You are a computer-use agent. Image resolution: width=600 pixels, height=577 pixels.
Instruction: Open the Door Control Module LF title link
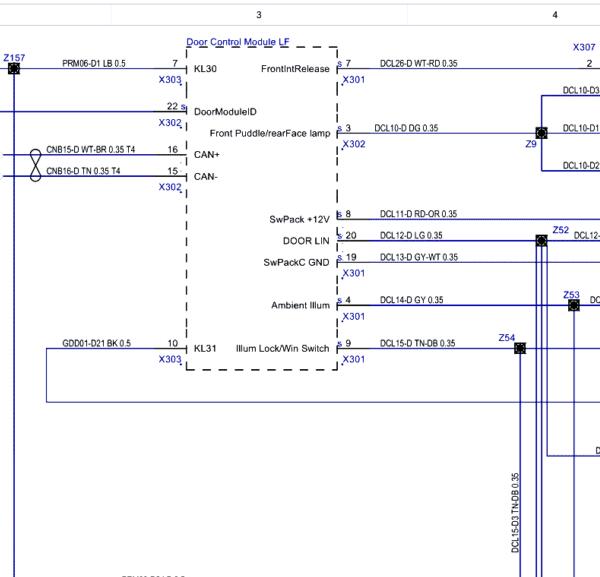[238, 42]
